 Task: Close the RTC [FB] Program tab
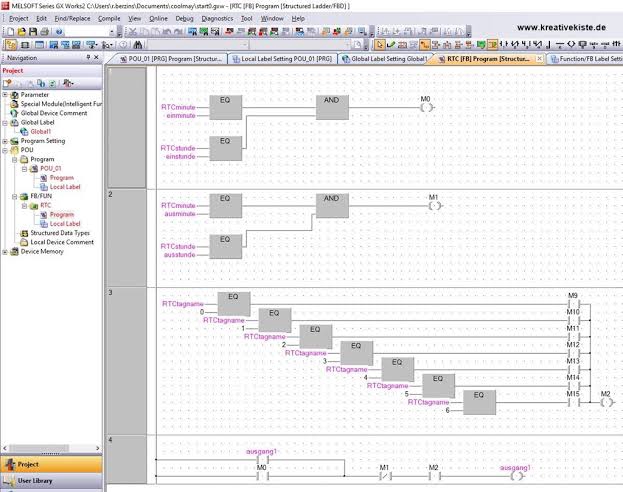coord(539,58)
